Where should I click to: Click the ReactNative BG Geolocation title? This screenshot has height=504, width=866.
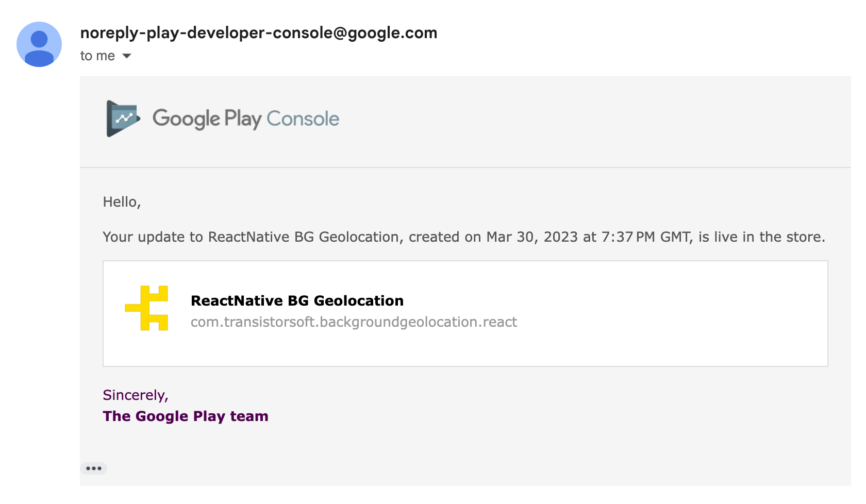click(x=297, y=300)
